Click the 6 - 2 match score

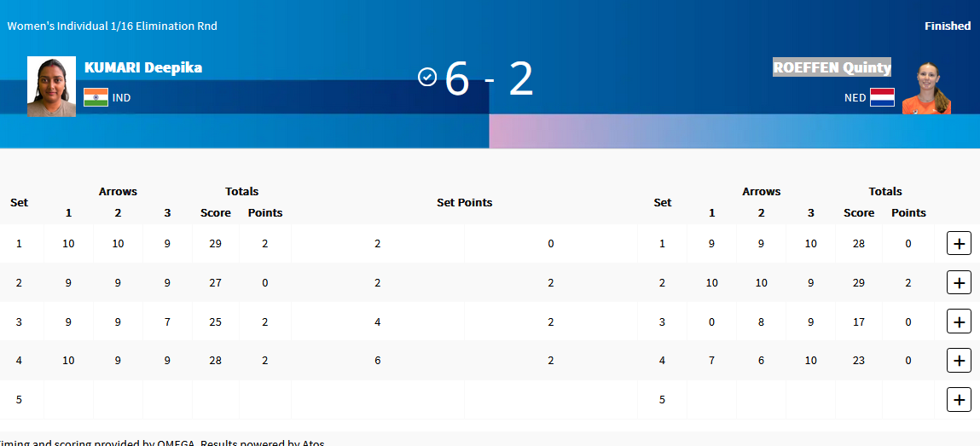coord(489,78)
